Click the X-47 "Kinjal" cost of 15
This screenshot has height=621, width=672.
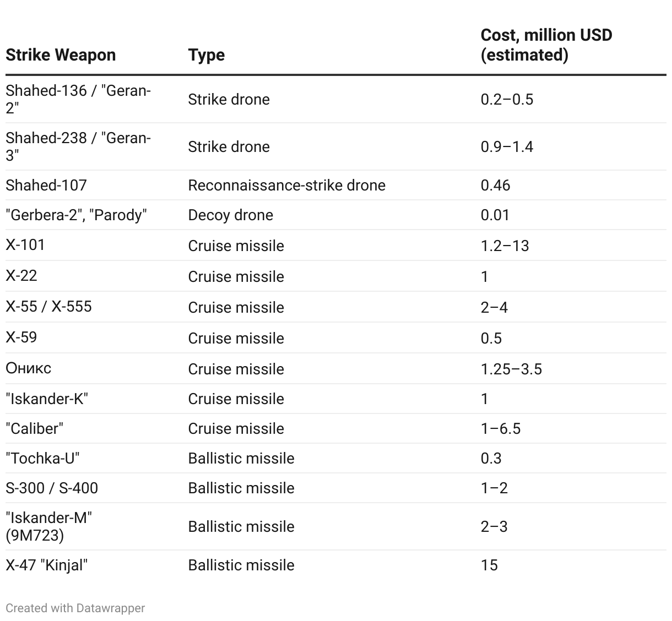[x=489, y=565]
